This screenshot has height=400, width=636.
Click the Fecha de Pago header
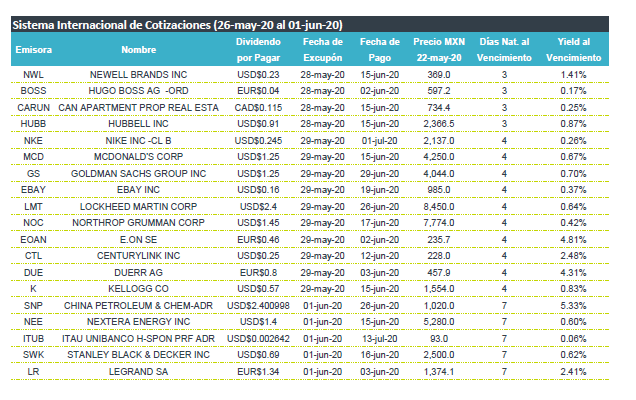pyautogui.click(x=380, y=50)
